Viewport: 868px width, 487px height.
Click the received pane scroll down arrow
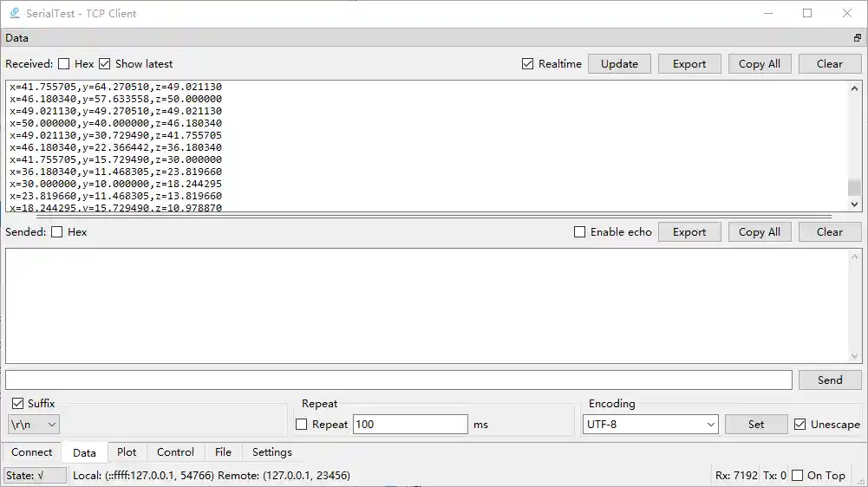[x=854, y=205]
